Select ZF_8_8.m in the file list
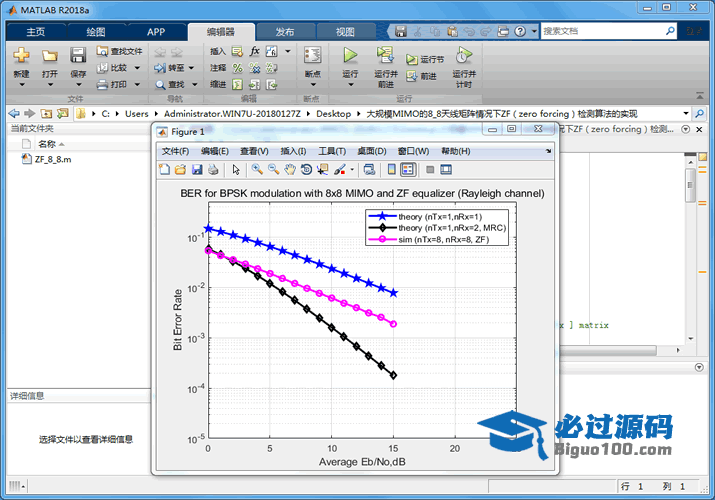The image size is (715, 500). pyautogui.click(x=53, y=160)
